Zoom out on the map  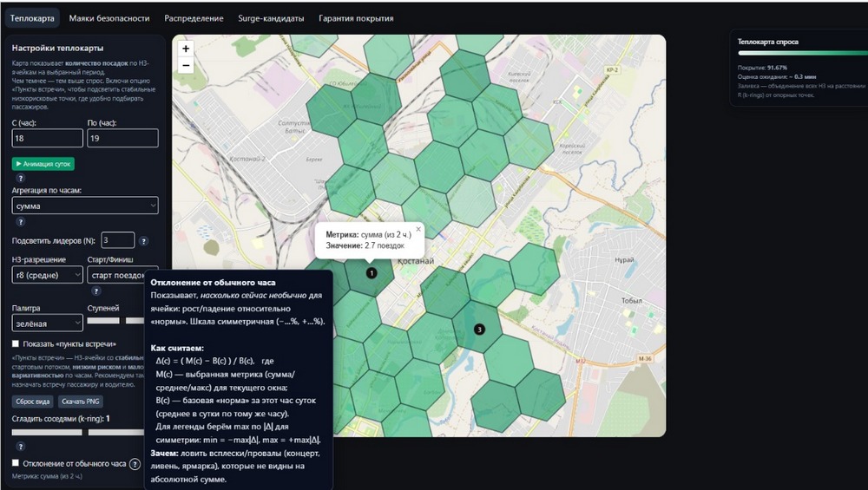tap(186, 65)
